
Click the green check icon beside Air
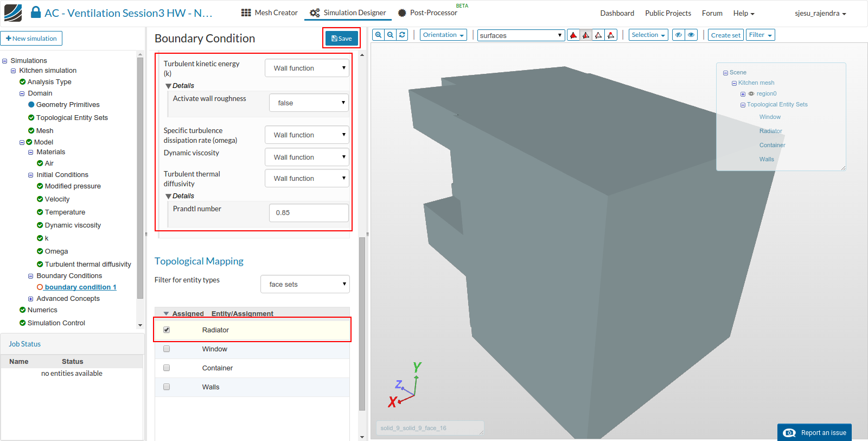coord(40,163)
